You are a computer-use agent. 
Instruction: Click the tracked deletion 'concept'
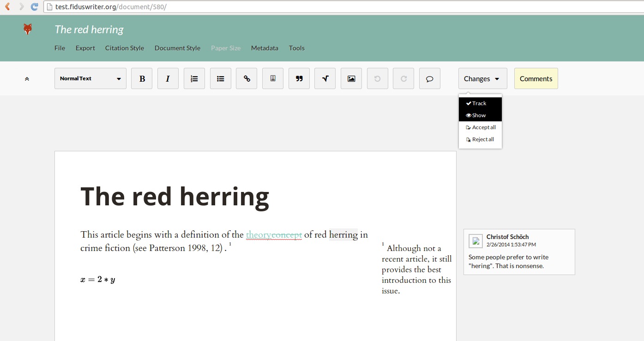pyautogui.click(x=287, y=235)
